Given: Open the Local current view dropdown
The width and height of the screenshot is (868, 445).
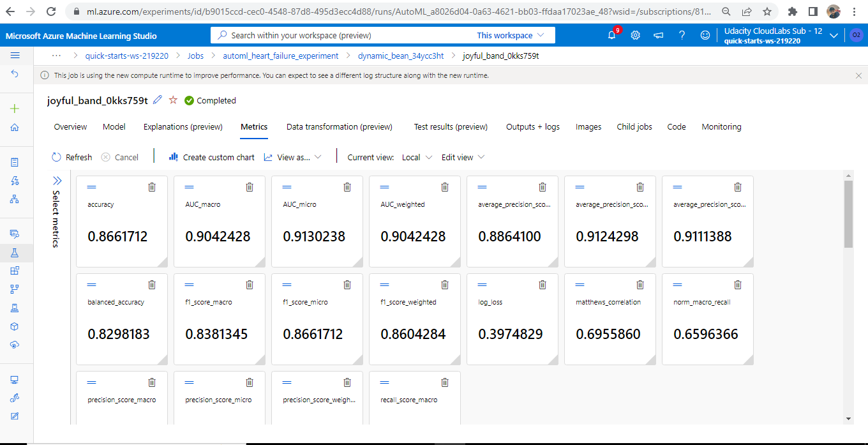Looking at the screenshot, I should 416,157.
